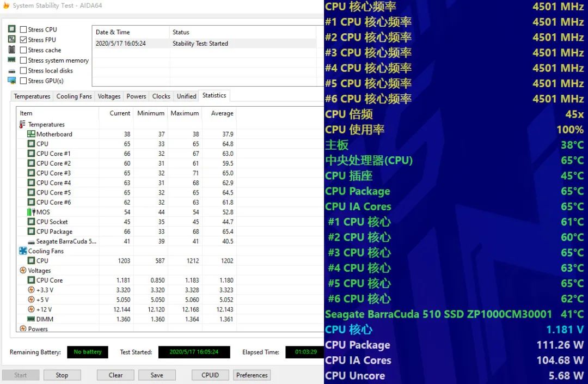The image size is (588, 384).
Task: Click the icon of CPU Core #2 row
Action: [31, 163]
